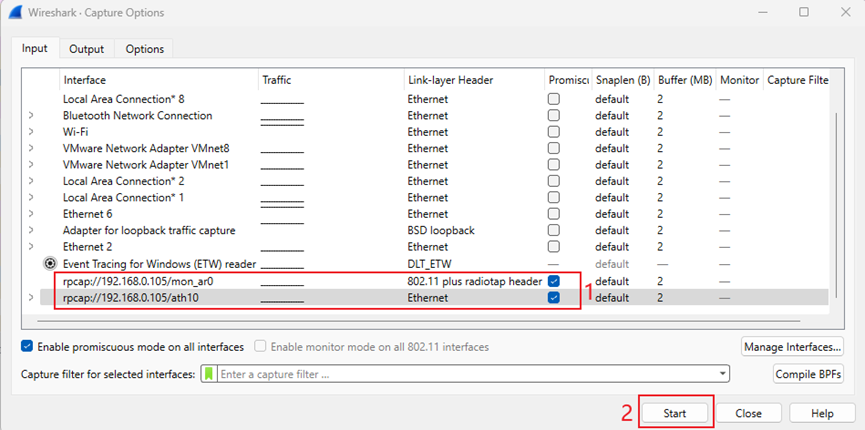Toggle promiscuous checkbox for the Wi-Fi row

[x=554, y=132]
